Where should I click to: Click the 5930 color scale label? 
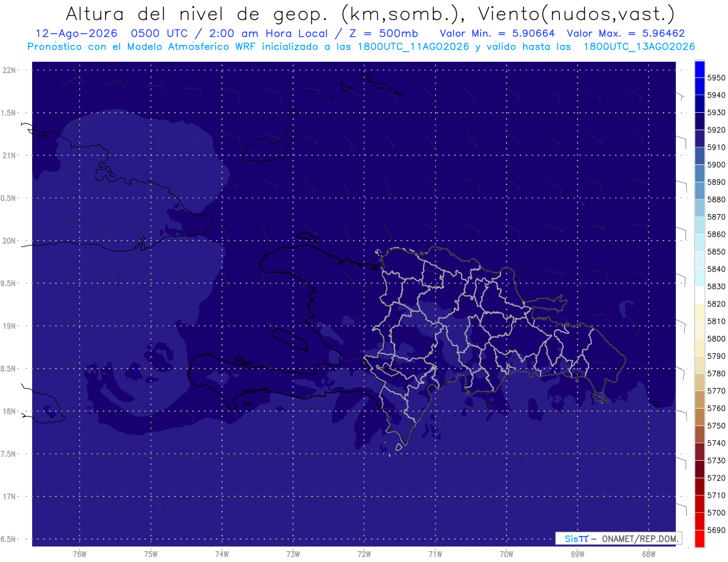716,113
